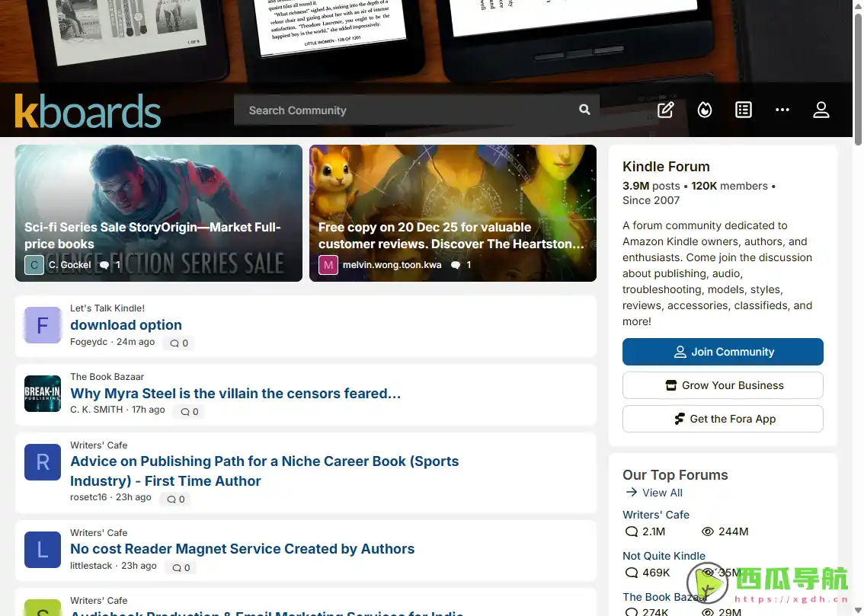This screenshot has width=864, height=616.
Task: Open trending flame icon in header
Action: click(705, 110)
